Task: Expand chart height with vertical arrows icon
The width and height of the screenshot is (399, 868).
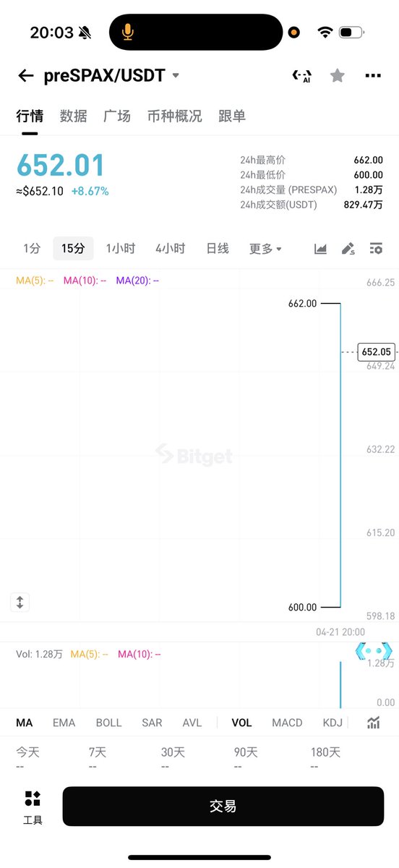Action: tap(20, 602)
